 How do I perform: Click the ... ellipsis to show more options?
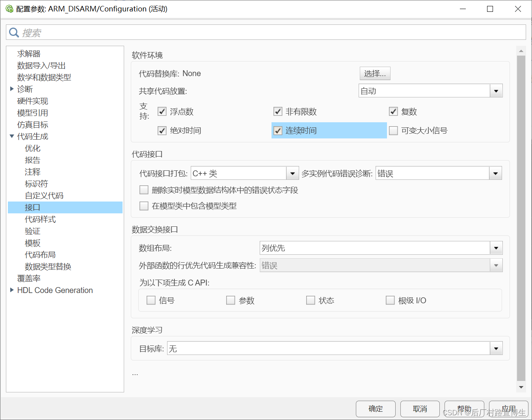point(135,373)
